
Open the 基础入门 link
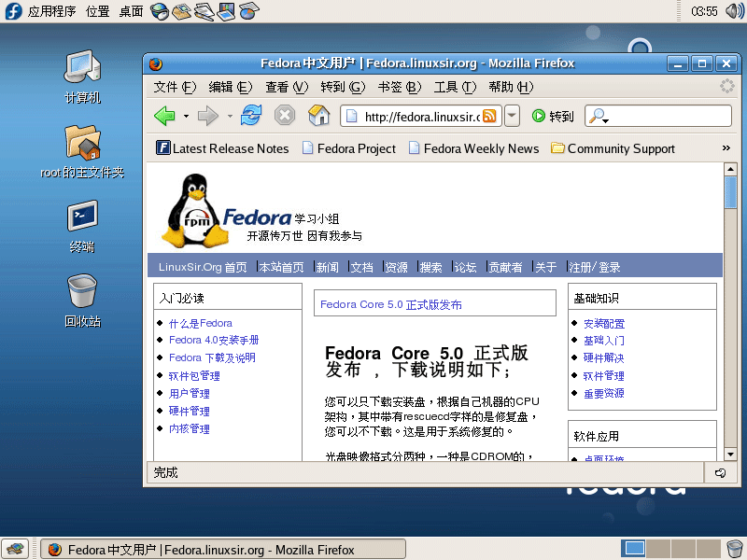pos(604,341)
